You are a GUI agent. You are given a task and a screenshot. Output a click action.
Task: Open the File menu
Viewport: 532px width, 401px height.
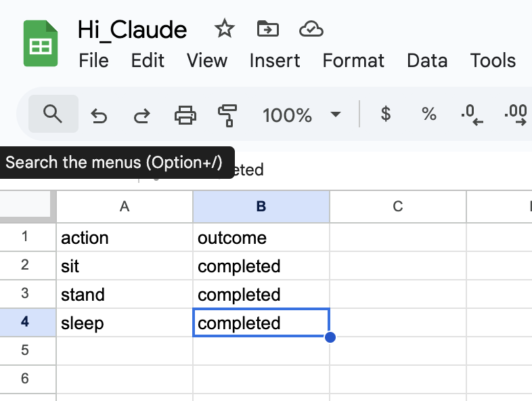(93, 60)
